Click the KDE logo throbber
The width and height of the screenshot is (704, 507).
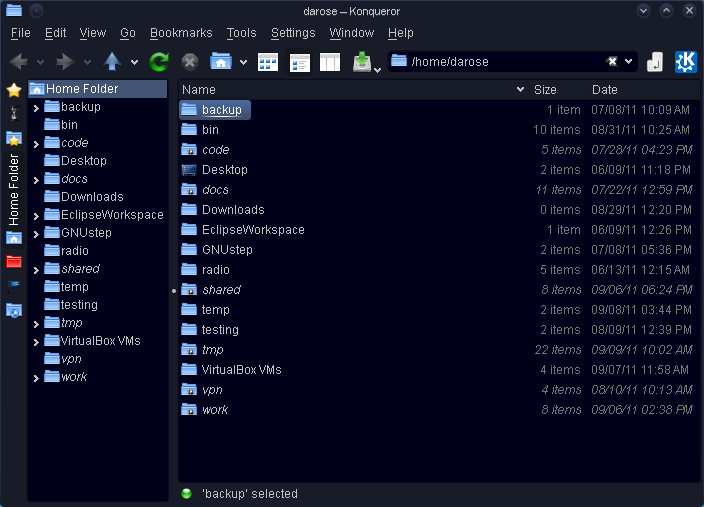click(x=686, y=62)
